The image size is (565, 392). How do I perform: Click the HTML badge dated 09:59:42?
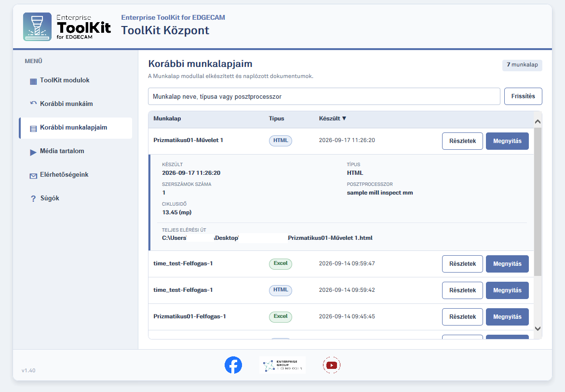click(x=281, y=290)
